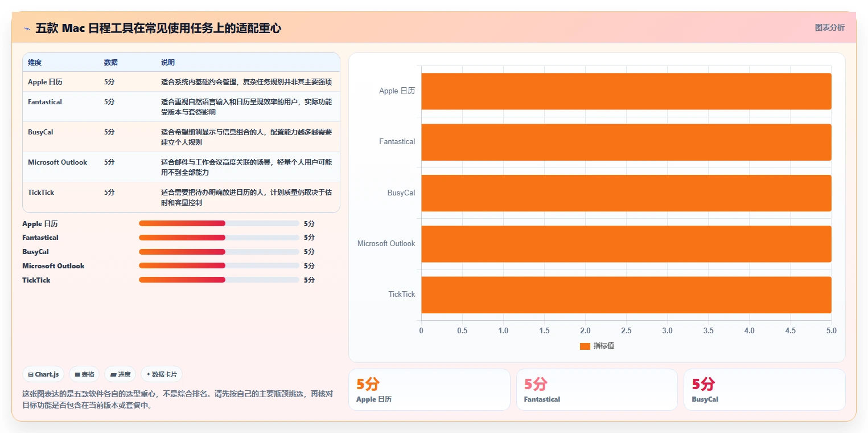The width and height of the screenshot is (868, 433).
Task: Click the Apple 日历 progress bar
Action: pyautogui.click(x=219, y=223)
